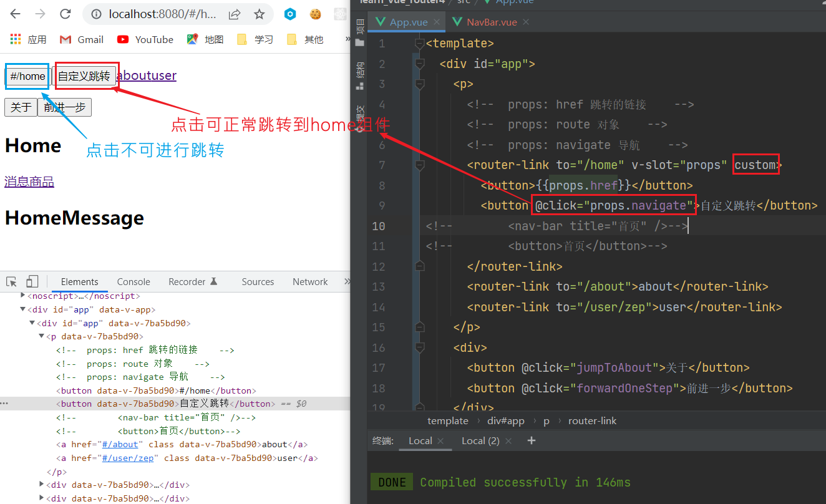Click the router-link breadcrumb in editor

[592, 420]
